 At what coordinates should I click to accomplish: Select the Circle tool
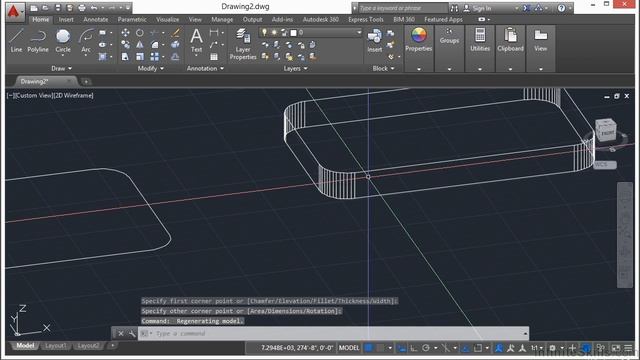pyautogui.click(x=63, y=40)
